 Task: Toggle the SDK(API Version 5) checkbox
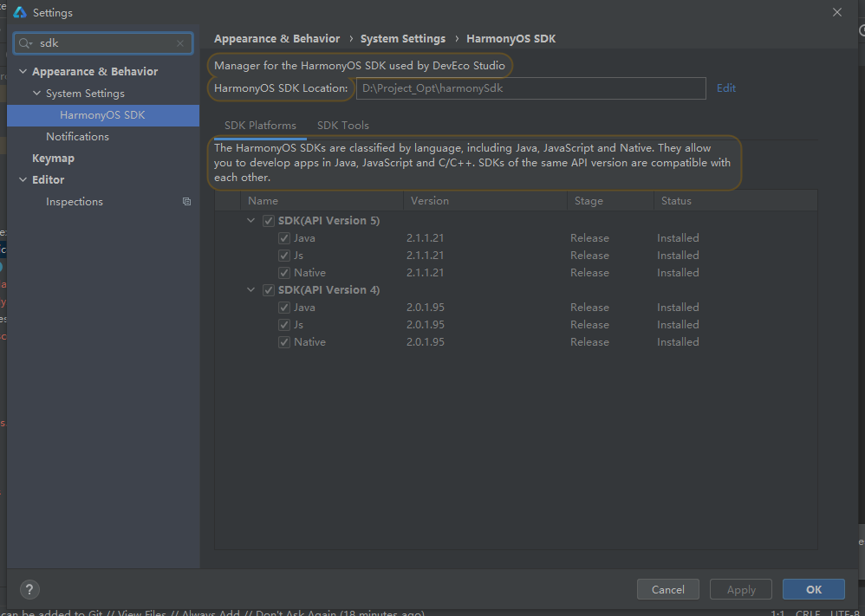[269, 221]
